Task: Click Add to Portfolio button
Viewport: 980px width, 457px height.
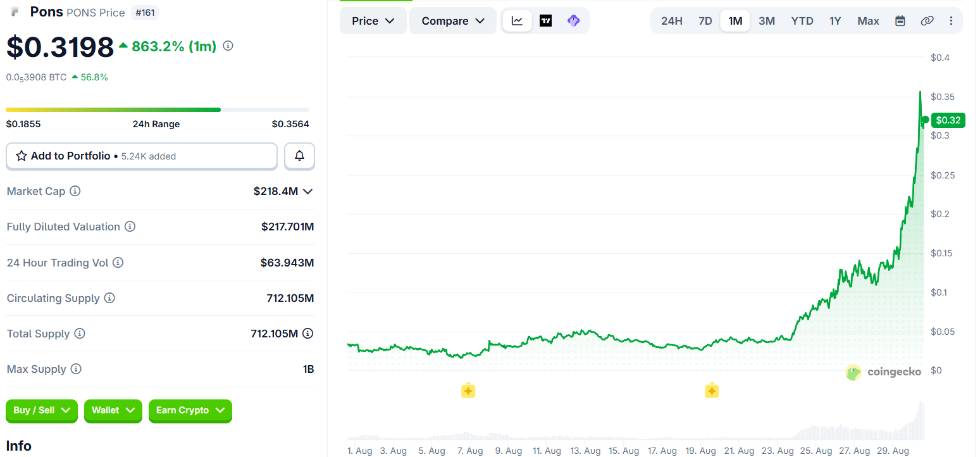Action: [x=142, y=156]
